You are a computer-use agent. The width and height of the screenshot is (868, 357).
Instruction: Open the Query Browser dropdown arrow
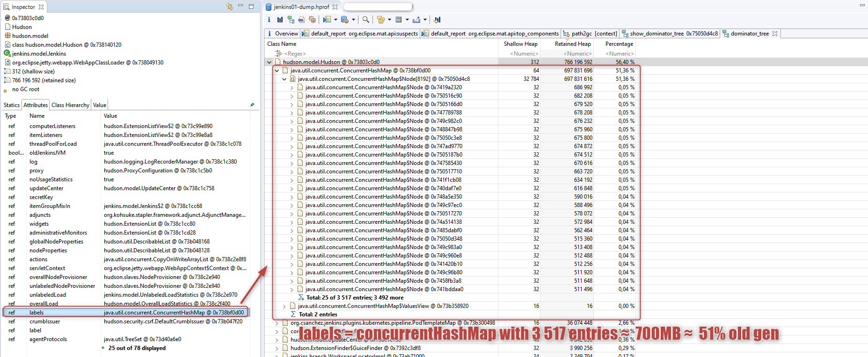[353, 20]
